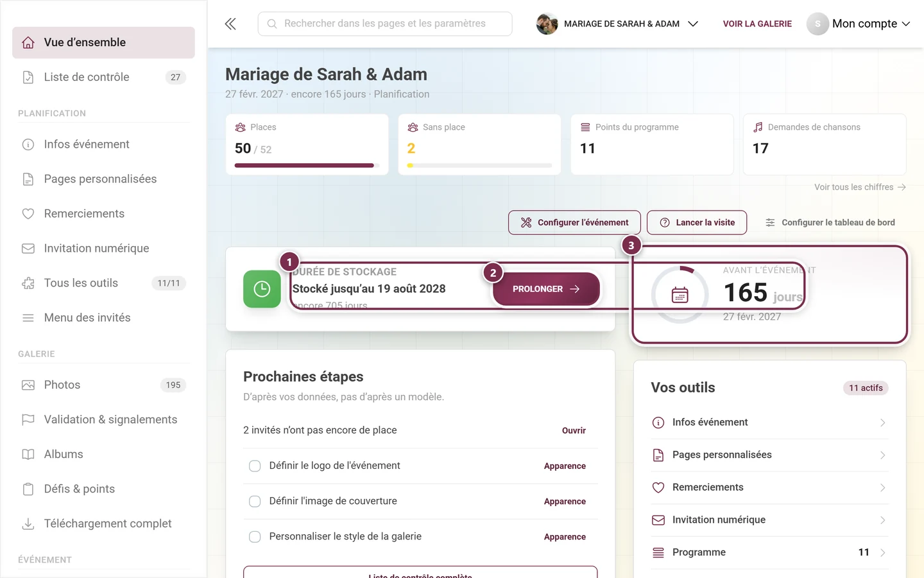Collapse the sidebar with the double-chevron icon
Viewport: 924px width, 578px height.
point(230,24)
